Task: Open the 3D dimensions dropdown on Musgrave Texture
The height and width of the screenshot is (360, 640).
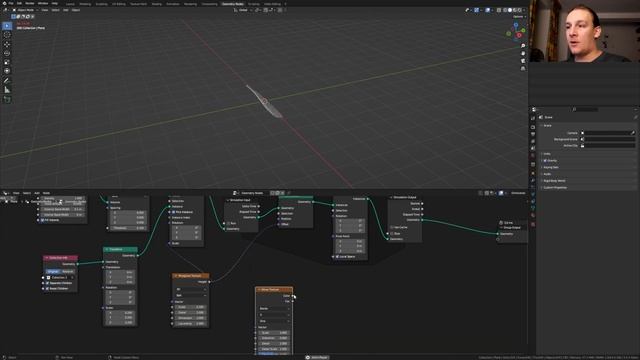Action: [x=191, y=289]
